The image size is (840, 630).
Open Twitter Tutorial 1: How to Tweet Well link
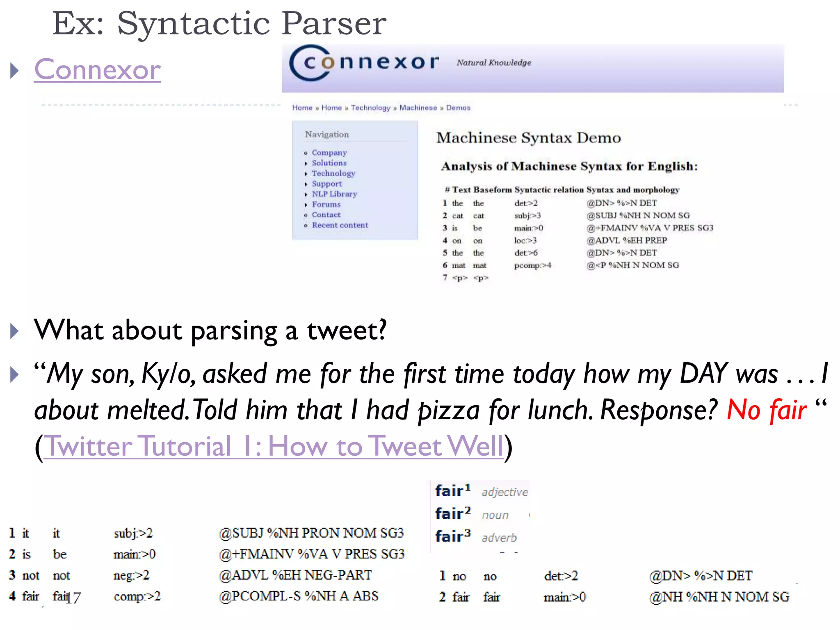click(273, 446)
